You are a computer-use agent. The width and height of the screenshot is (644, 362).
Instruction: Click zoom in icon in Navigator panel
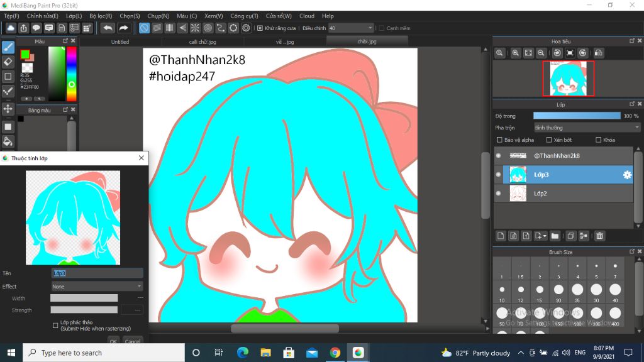[x=516, y=53]
